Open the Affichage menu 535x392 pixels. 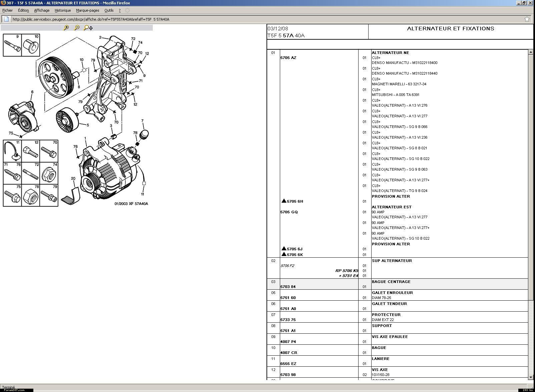(x=42, y=10)
